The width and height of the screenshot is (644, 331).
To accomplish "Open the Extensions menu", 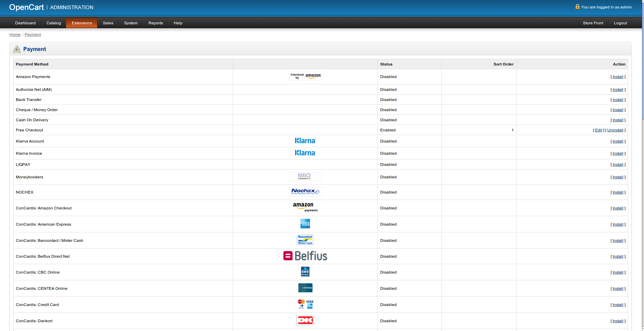I will click(82, 23).
